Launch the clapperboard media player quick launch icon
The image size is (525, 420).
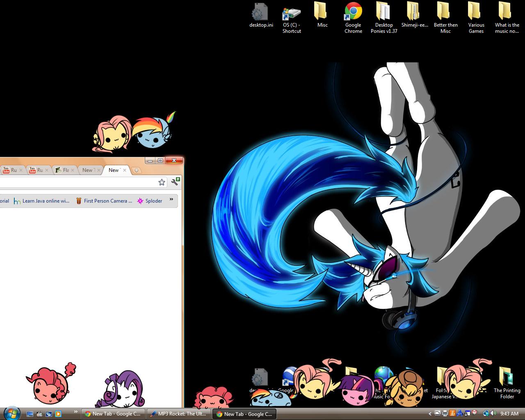tap(39, 414)
